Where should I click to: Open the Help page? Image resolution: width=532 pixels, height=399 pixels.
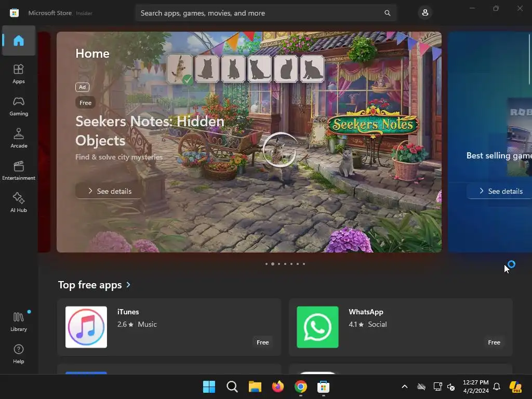[x=19, y=354]
